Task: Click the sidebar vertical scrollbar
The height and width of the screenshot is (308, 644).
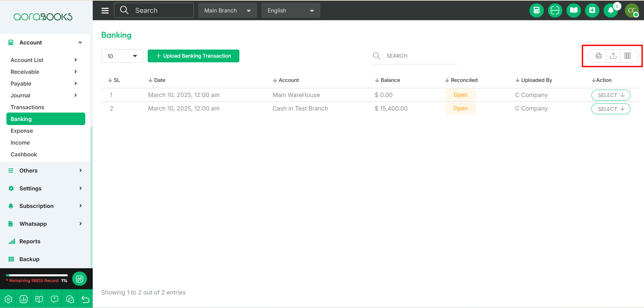Action: point(91,197)
